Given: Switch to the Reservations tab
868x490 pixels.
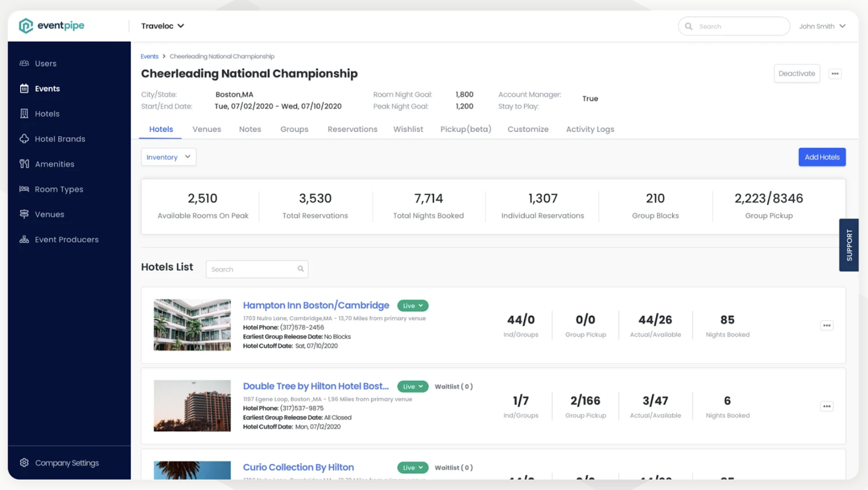Looking at the screenshot, I should (353, 129).
